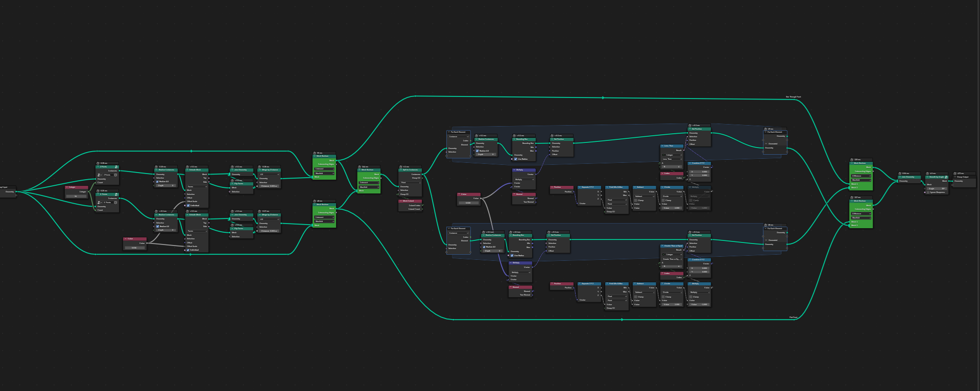
Task: Click X 0.000 field on Combine XYZ below Less Than
Action: (x=699, y=172)
